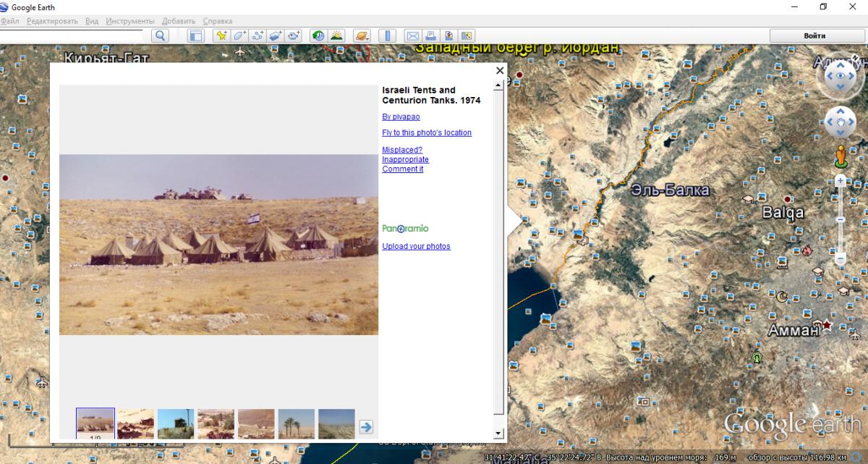Open the Ruler measurement tool
Viewport: 868px width, 464px height.
click(388, 35)
